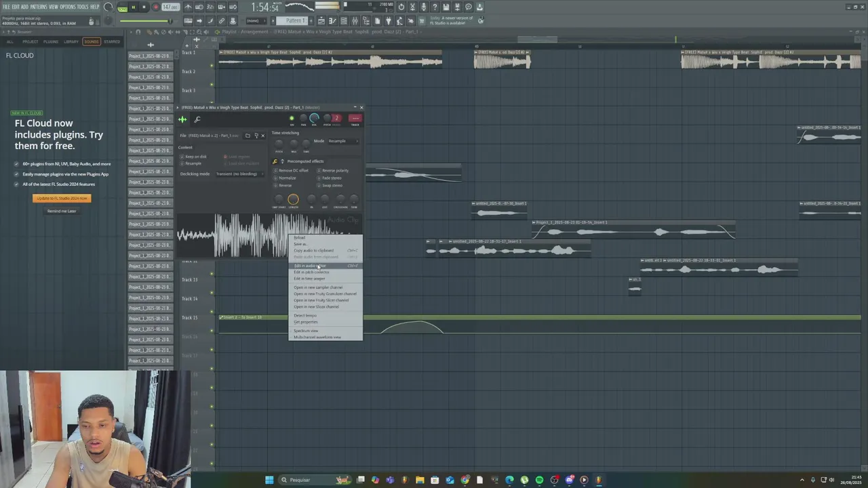Choose Open in new sampler channel
The height and width of the screenshot is (488, 868).
pos(325,287)
